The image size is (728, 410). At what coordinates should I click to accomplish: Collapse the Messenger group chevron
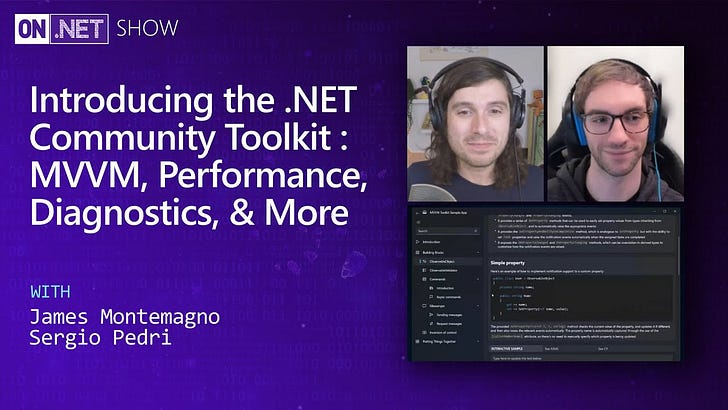(478, 306)
